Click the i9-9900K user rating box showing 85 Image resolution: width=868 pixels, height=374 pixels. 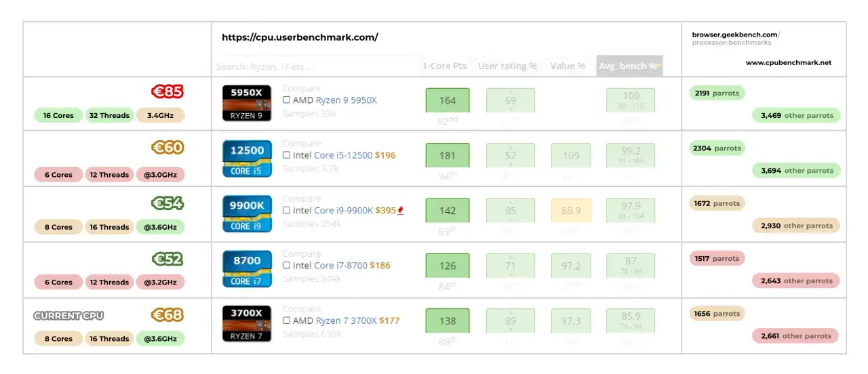tap(511, 211)
